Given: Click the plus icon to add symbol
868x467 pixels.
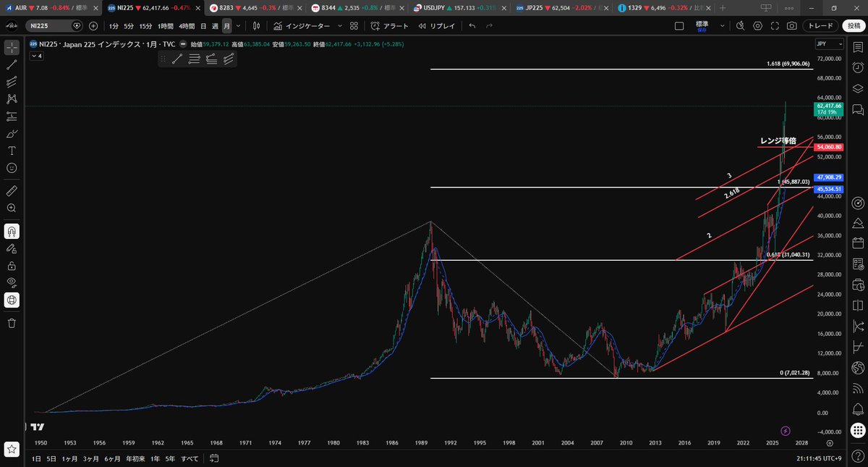Looking at the screenshot, I should pos(93,25).
